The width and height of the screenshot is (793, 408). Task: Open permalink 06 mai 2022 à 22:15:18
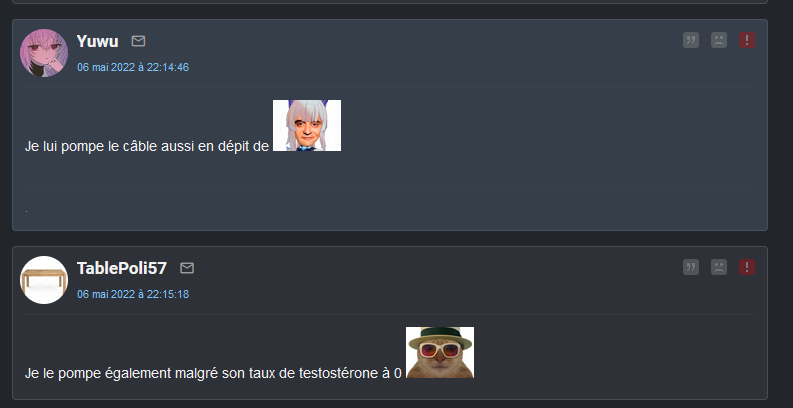(133, 294)
